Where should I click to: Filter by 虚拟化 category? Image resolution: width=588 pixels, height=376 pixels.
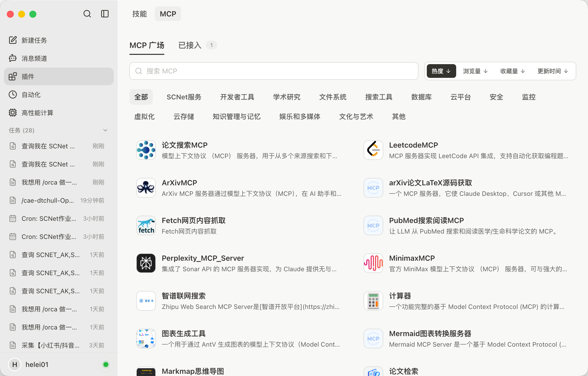145,117
